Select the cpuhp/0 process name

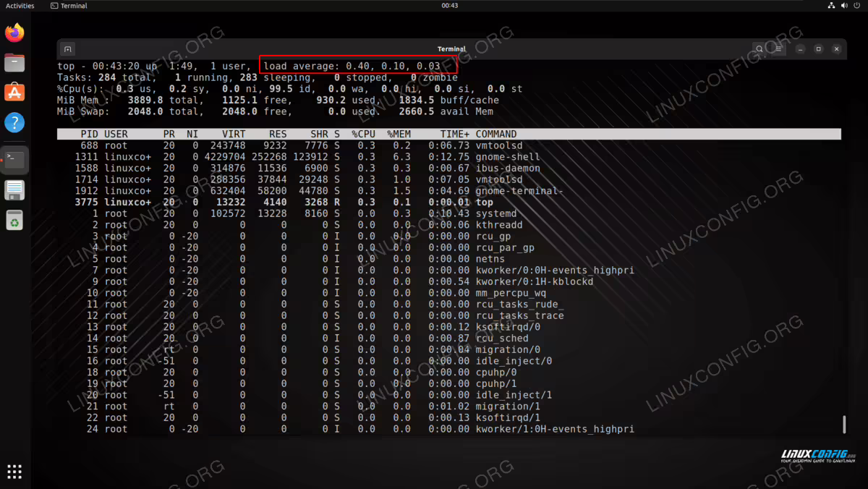(496, 373)
